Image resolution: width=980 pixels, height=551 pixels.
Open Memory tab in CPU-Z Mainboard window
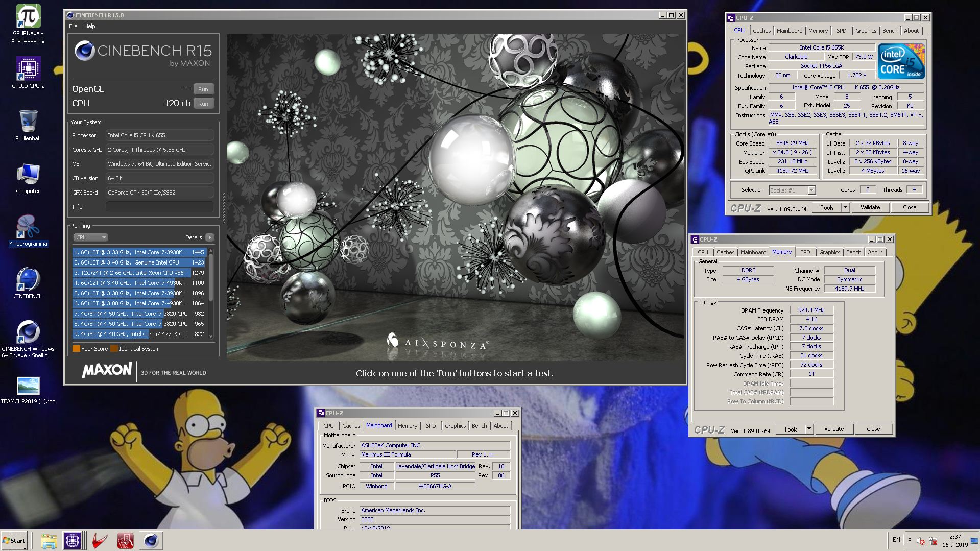(407, 426)
